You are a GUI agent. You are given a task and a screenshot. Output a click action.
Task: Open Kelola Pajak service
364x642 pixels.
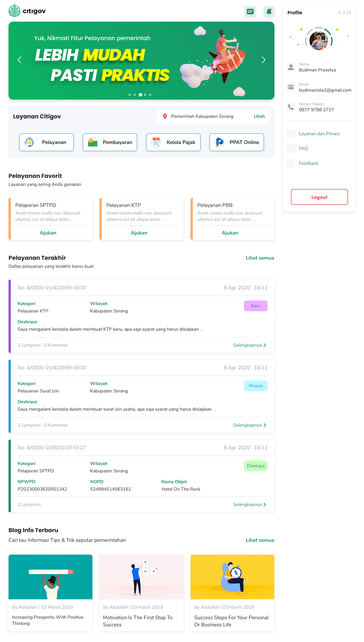click(x=173, y=142)
